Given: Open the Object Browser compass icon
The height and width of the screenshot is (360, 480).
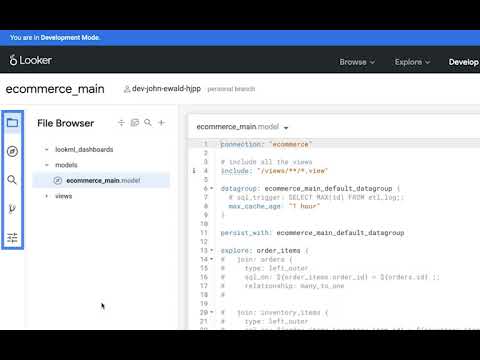Looking at the screenshot, I should pyautogui.click(x=12, y=151).
